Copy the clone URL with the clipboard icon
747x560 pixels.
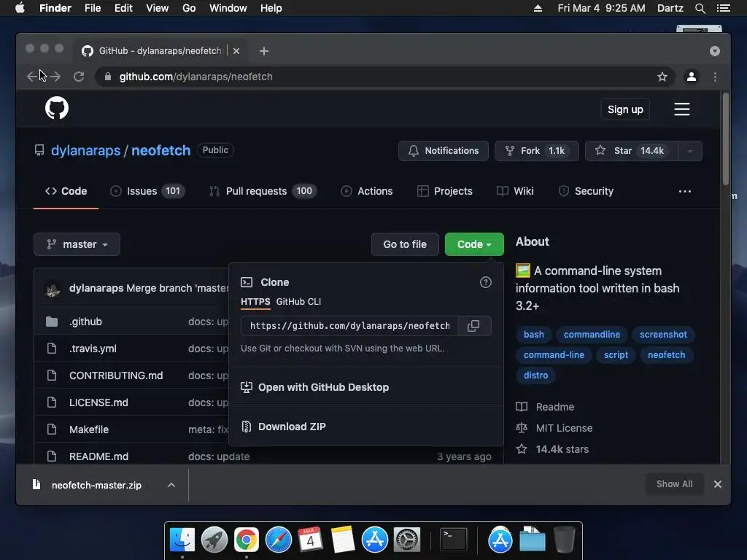coord(473,326)
